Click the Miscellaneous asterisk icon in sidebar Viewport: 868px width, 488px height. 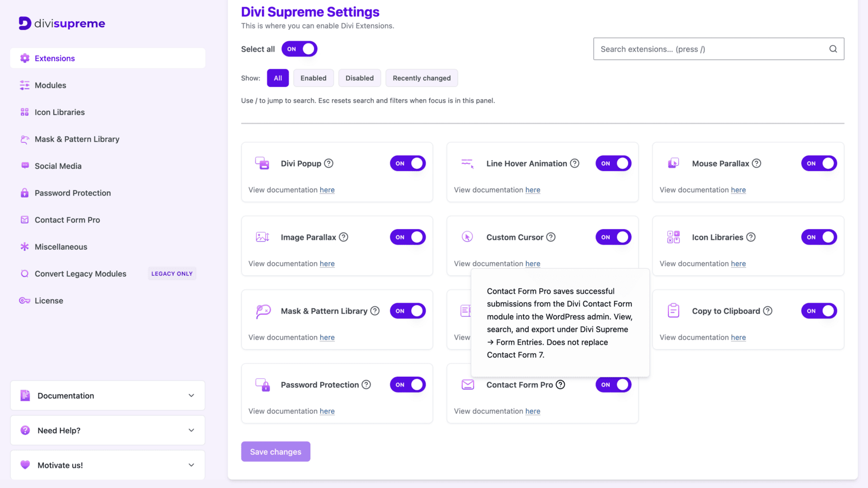24,247
